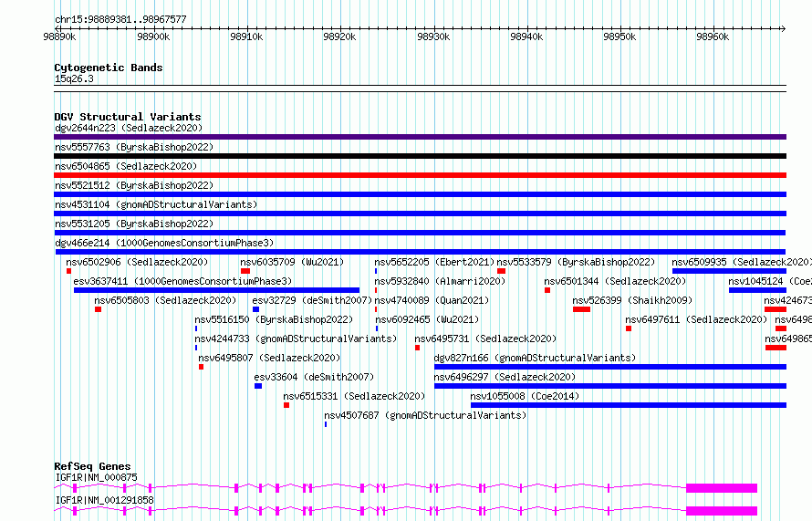Click the esv32729 (deSmith2007) label
The image size is (812, 521).
click(x=312, y=300)
